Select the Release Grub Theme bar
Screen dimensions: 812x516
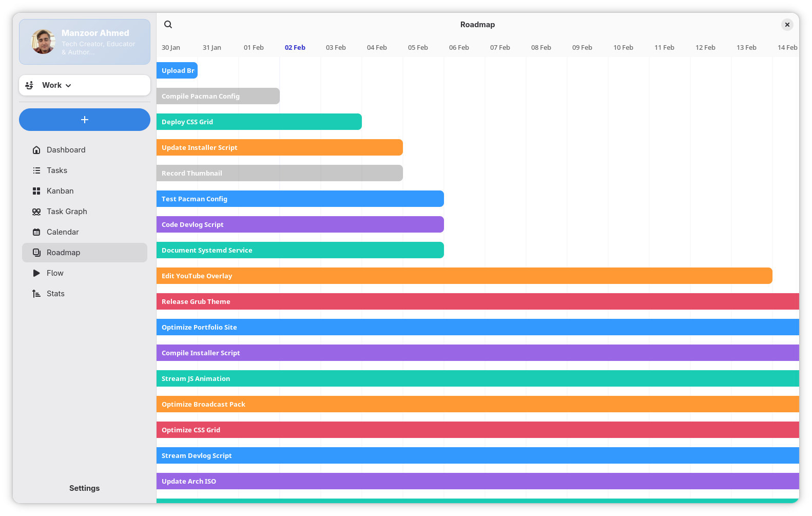(x=478, y=301)
